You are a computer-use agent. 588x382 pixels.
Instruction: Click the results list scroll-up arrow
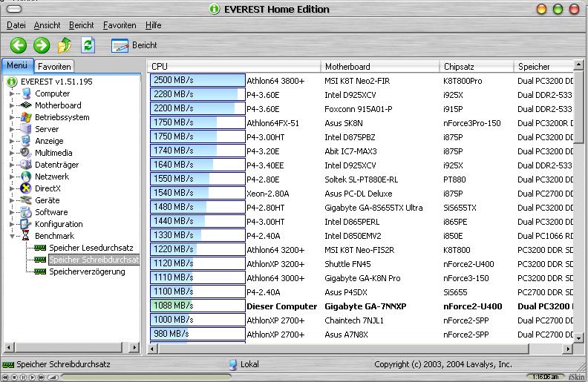(x=578, y=65)
